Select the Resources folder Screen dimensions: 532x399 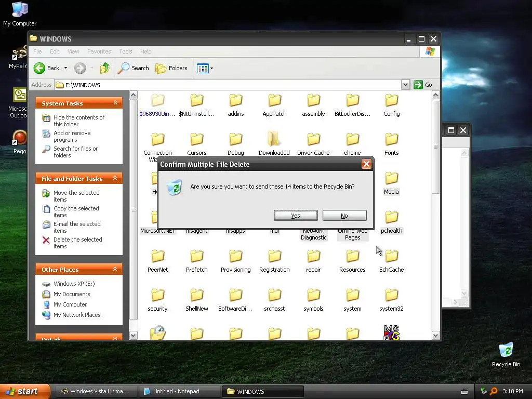pos(353,262)
